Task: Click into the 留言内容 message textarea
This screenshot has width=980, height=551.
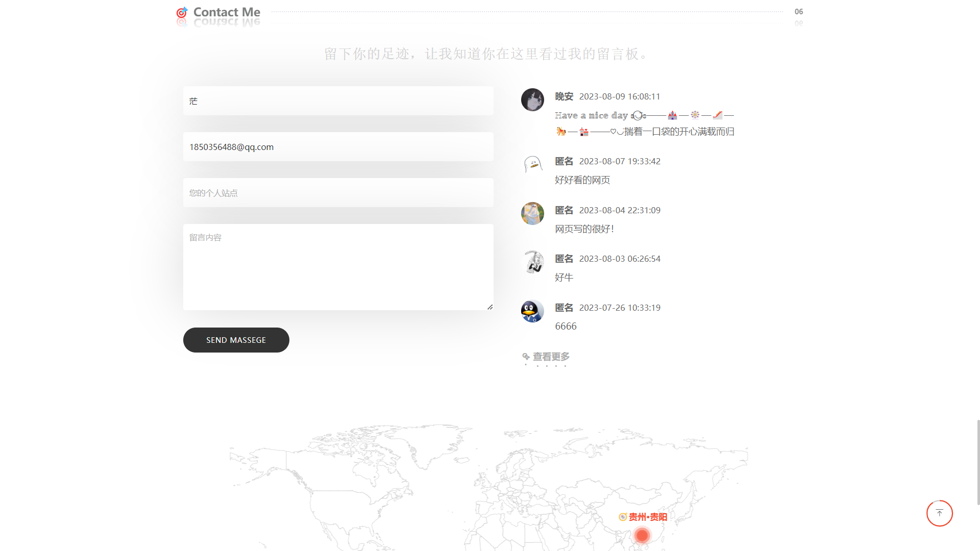Action: coord(338,267)
